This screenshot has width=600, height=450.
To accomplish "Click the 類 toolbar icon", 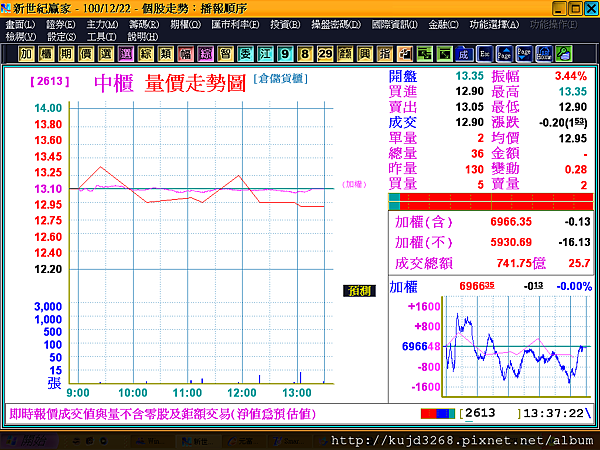I will 165,54.
